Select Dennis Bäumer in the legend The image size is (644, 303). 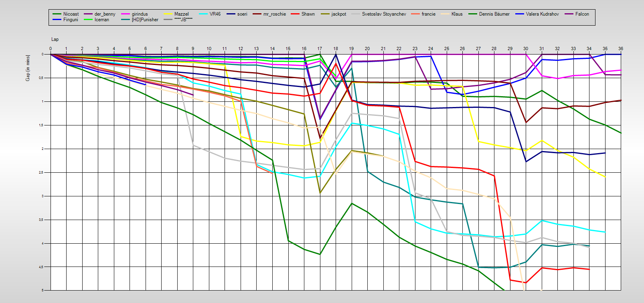pos(494,14)
